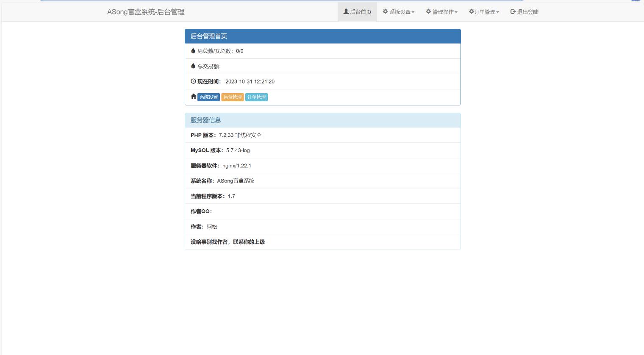Expand the 系统设置 dropdown caret in navbar

413,12
